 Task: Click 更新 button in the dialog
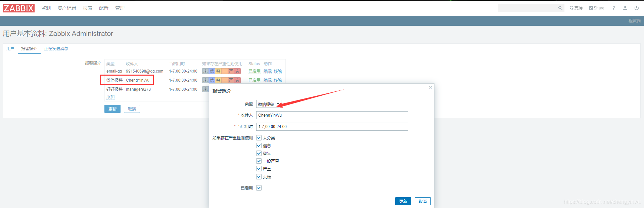click(x=403, y=201)
